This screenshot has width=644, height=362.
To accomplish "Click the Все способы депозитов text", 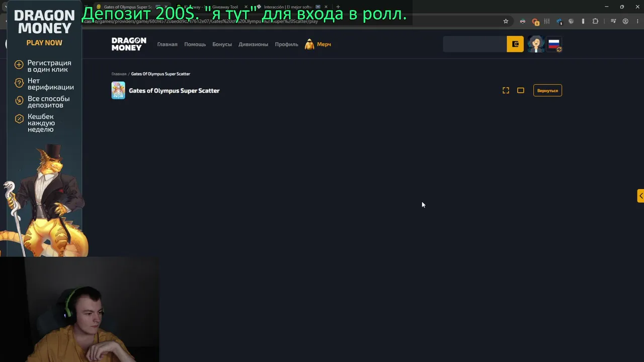I will pyautogui.click(x=49, y=102).
